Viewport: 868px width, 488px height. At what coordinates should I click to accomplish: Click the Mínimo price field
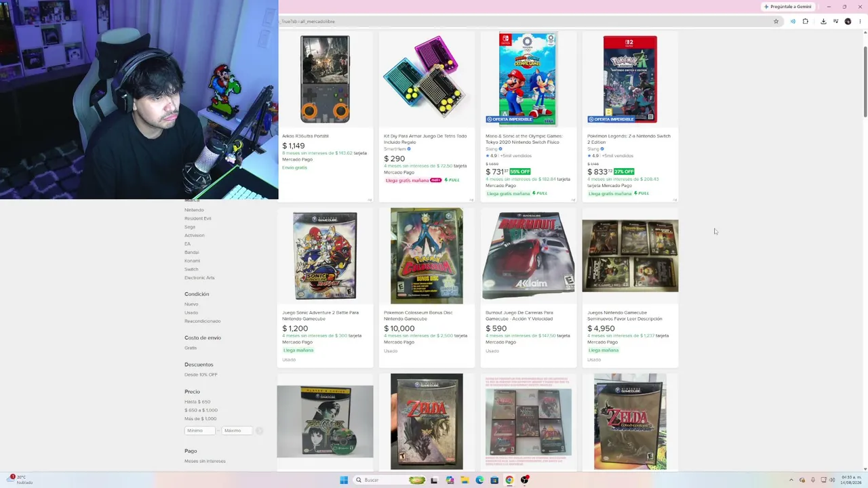200,430
